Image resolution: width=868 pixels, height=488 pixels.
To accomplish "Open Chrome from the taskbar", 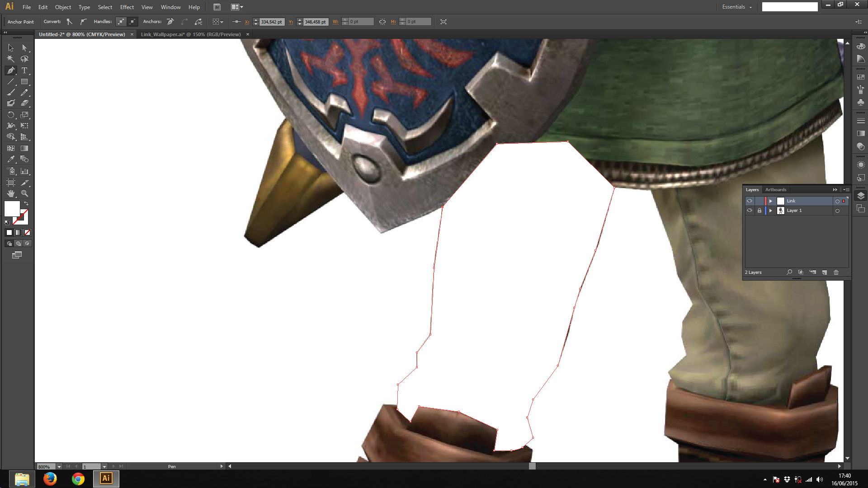I will (78, 479).
